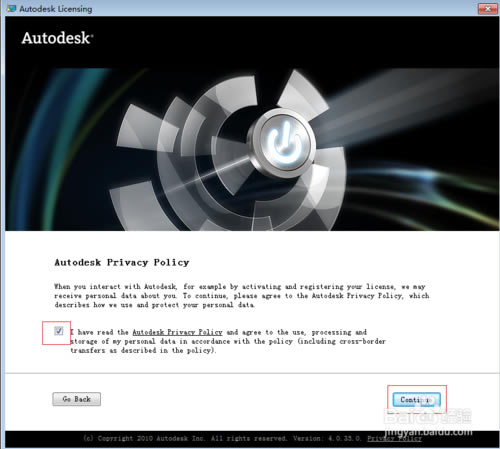Image resolution: width=500 pixels, height=449 pixels.
Task: Click the Autodesk Licensing title bar icon
Action: (12, 9)
